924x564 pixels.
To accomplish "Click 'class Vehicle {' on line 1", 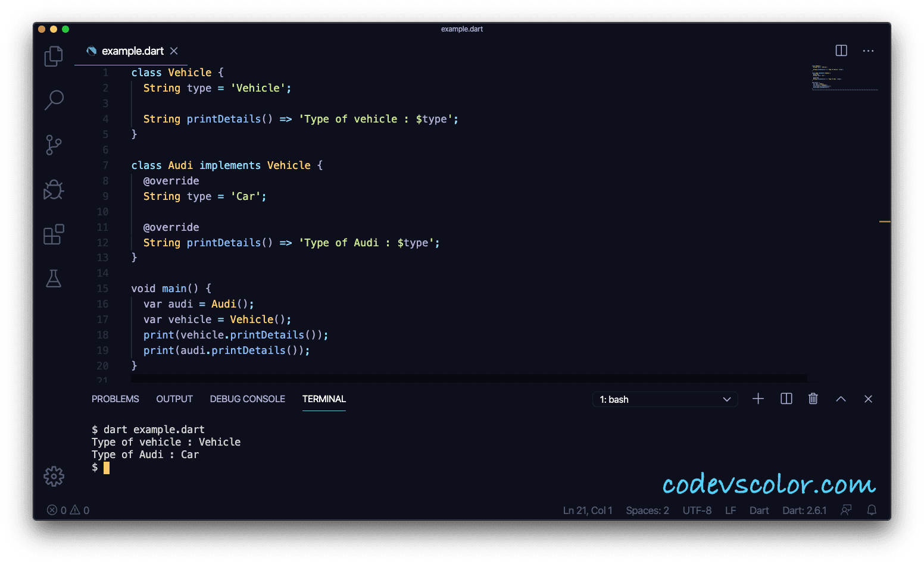I will point(177,73).
